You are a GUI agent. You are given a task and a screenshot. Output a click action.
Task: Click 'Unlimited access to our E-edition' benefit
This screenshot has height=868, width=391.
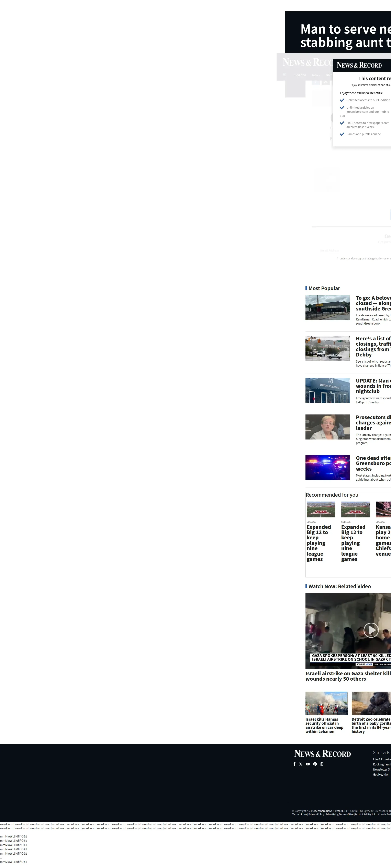pyautogui.click(x=368, y=100)
